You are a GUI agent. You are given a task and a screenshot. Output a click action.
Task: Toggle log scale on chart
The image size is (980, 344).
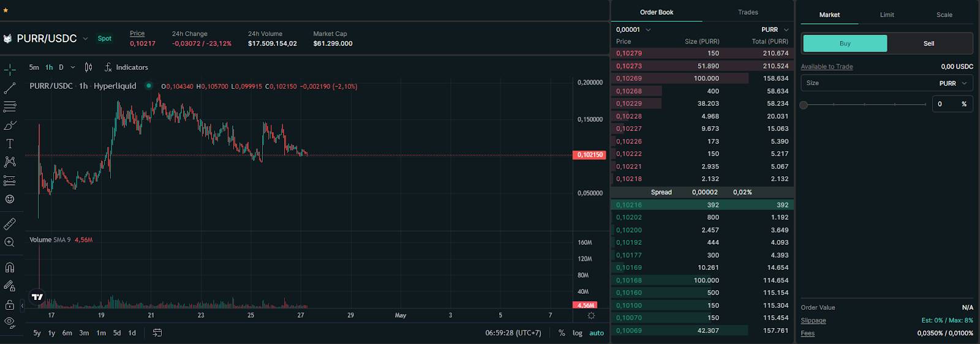tap(578, 333)
